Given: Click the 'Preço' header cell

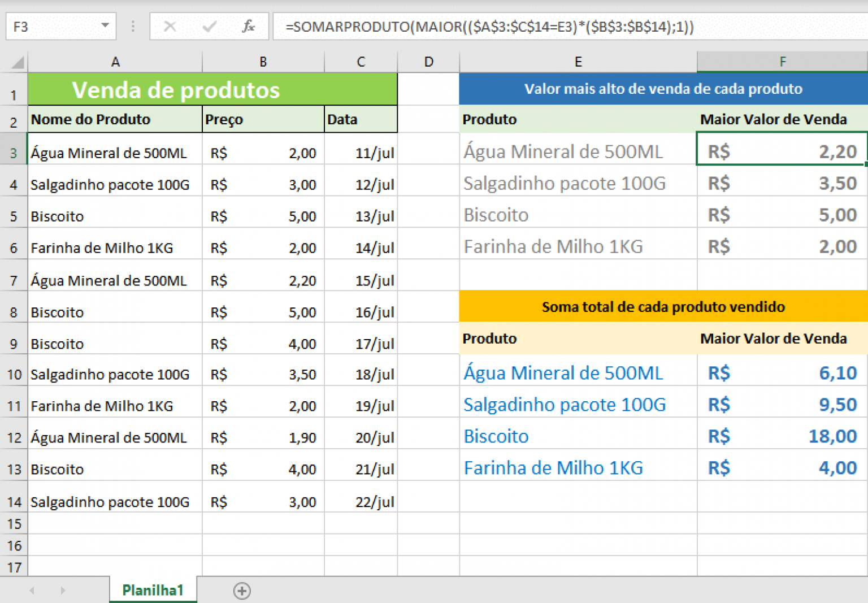Looking at the screenshot, I should click(263, 119).
